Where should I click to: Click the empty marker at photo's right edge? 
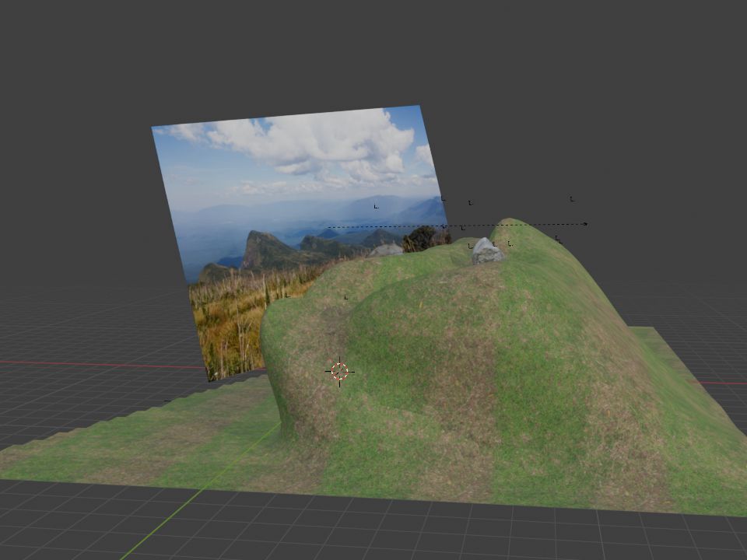point(444,199)
